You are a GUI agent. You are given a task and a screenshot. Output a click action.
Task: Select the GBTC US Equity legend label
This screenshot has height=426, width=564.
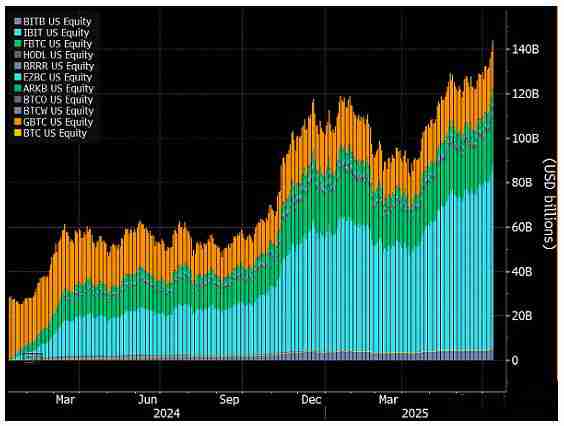[x=58, y=122]
